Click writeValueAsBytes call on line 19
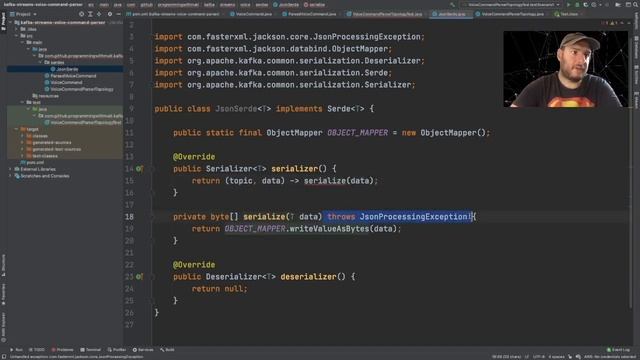 329,229
